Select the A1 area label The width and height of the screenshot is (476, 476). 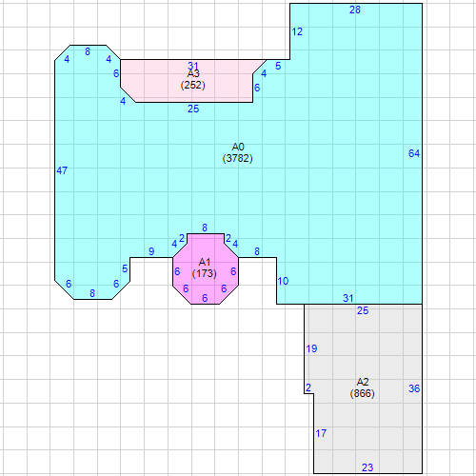[x=205, y=262]
